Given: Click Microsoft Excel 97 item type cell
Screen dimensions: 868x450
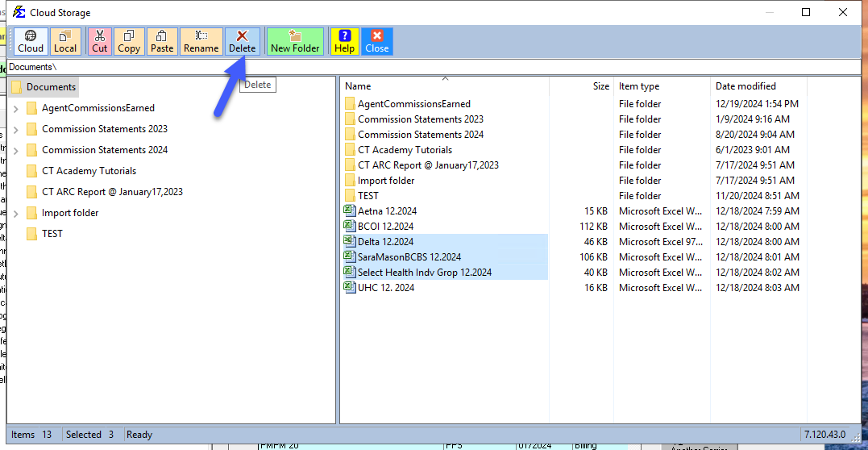Looking at the screenshot, I should click(662, 242).
